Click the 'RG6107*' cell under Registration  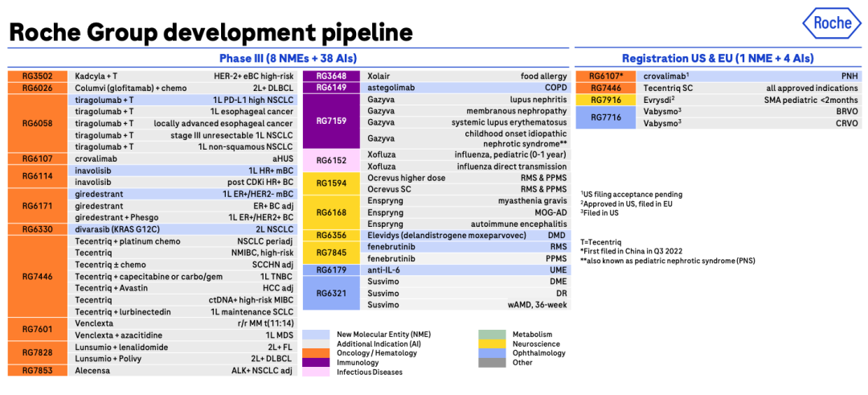(606, 76)
